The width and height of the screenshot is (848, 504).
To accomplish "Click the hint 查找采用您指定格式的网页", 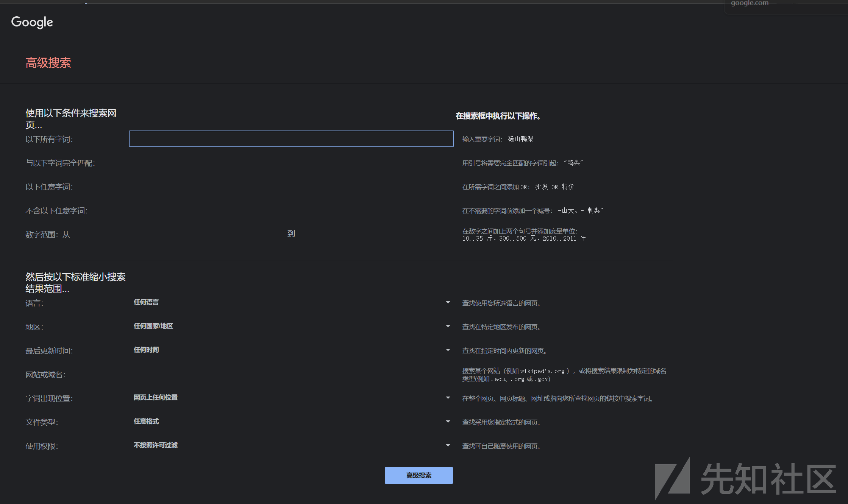I will pyautogui.click(x=501, y=422).
